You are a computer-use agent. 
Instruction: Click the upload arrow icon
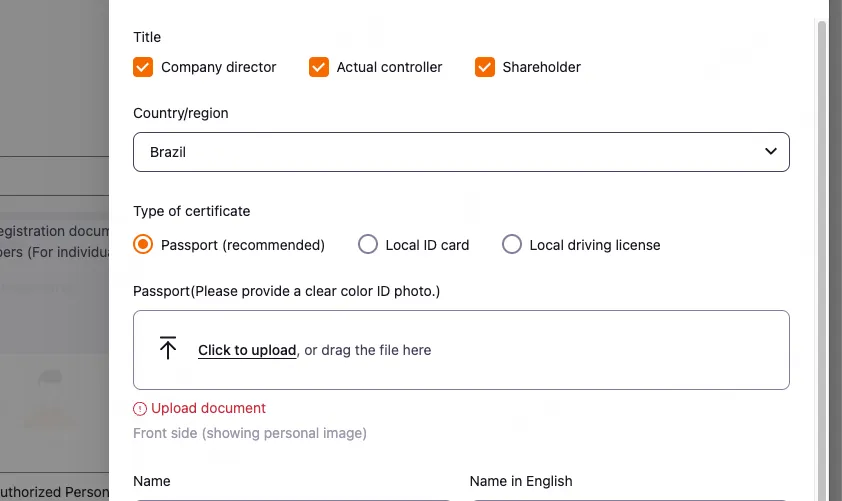click(x=168, y=348)
